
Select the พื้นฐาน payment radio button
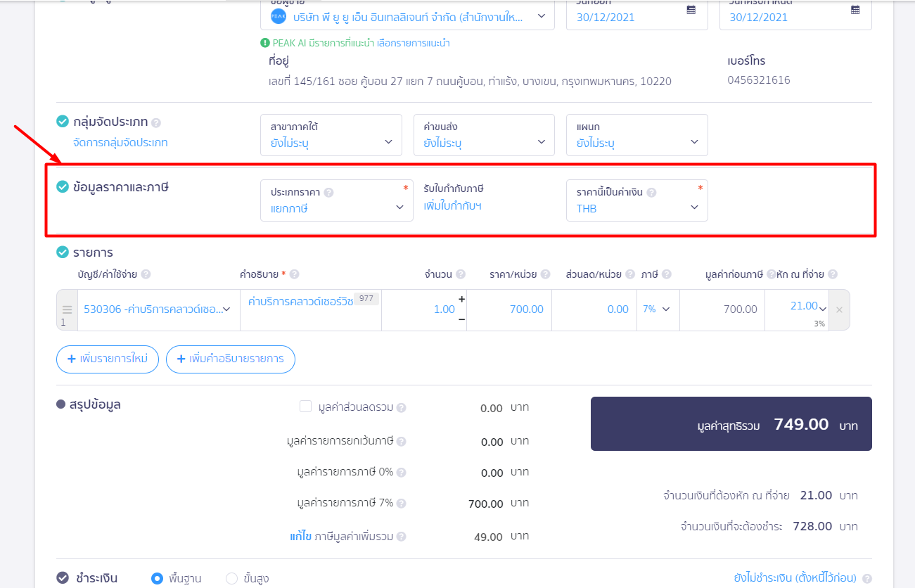(158, 578)
